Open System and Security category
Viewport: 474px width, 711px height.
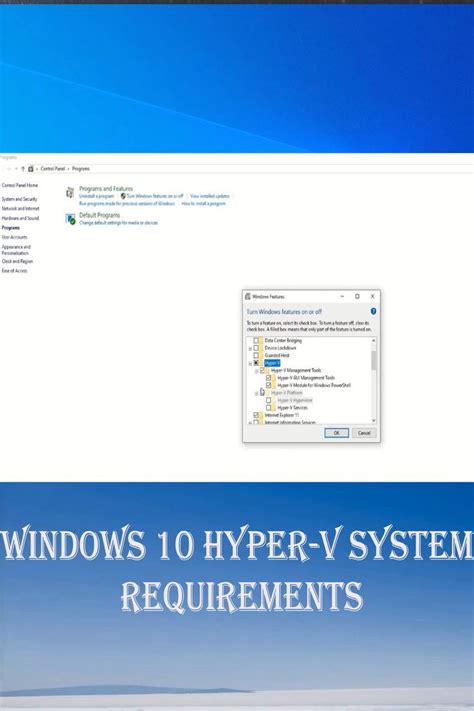coord(20,199)
